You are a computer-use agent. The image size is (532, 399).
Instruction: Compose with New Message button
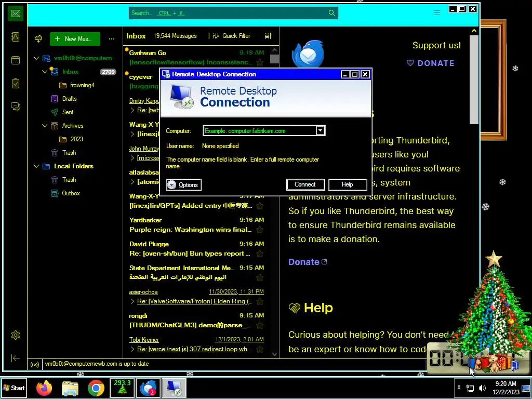(75, 39)
